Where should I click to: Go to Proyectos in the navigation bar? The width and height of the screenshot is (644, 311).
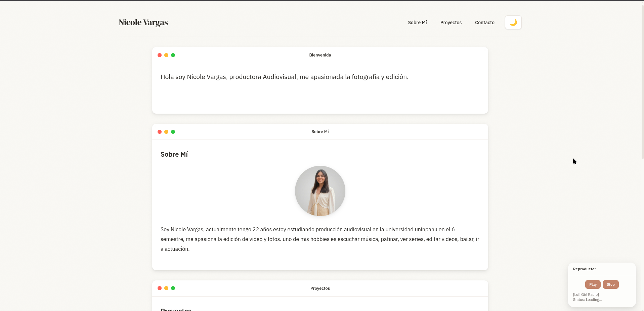[451, 23]
